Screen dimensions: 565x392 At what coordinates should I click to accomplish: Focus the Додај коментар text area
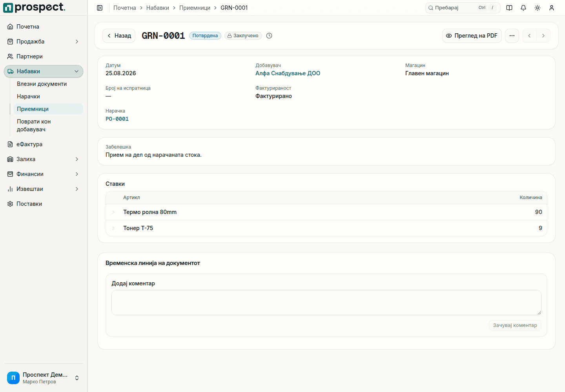(326, 303)
